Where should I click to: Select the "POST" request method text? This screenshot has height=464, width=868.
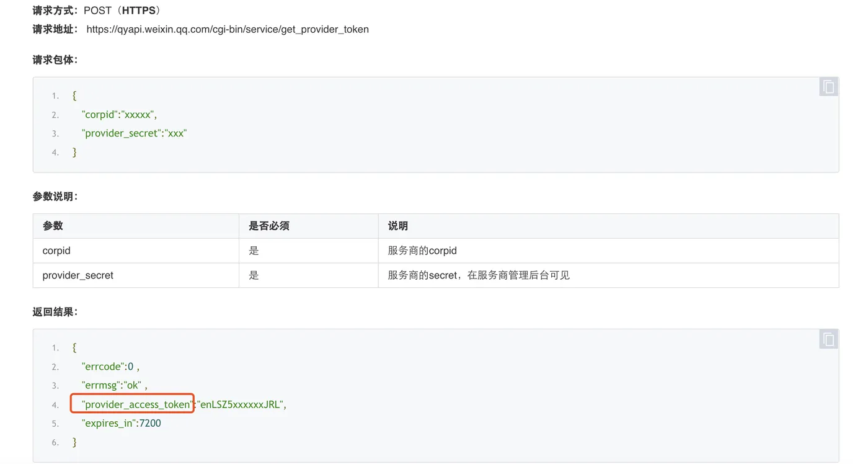coord(98,11)
